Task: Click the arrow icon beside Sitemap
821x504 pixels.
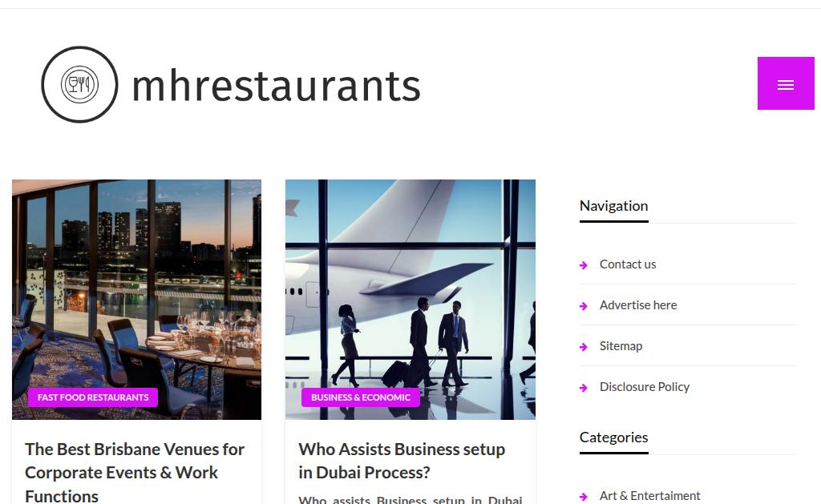Action: pos(584,347)
